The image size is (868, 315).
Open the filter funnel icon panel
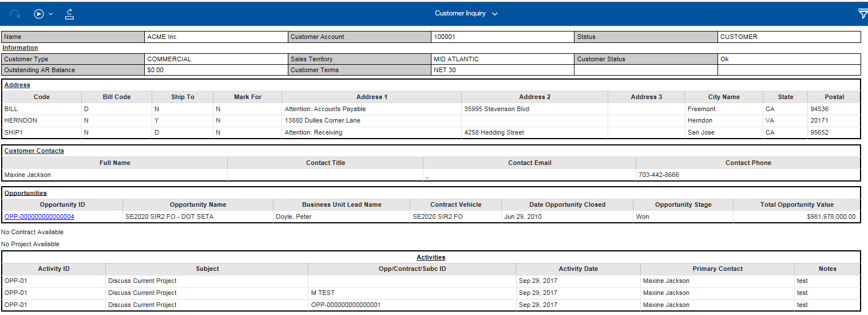pos(862,14)
